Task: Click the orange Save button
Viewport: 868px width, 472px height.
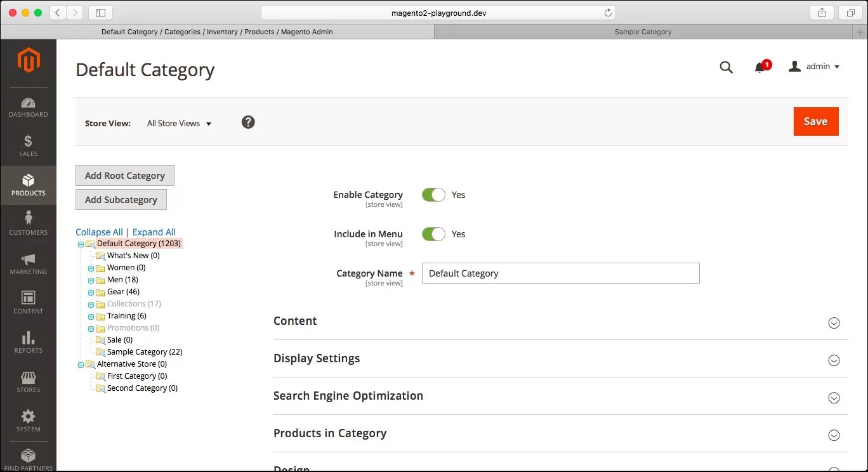Action: click(x=816, y=121)
